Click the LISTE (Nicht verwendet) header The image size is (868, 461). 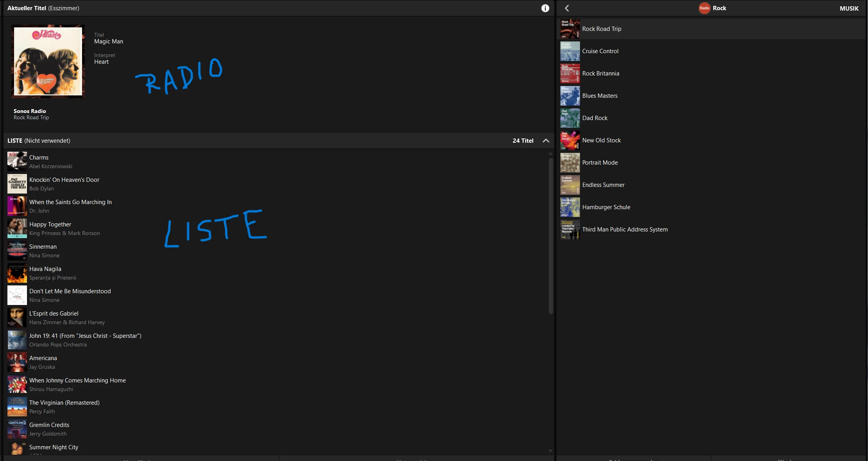click(39, 141)
